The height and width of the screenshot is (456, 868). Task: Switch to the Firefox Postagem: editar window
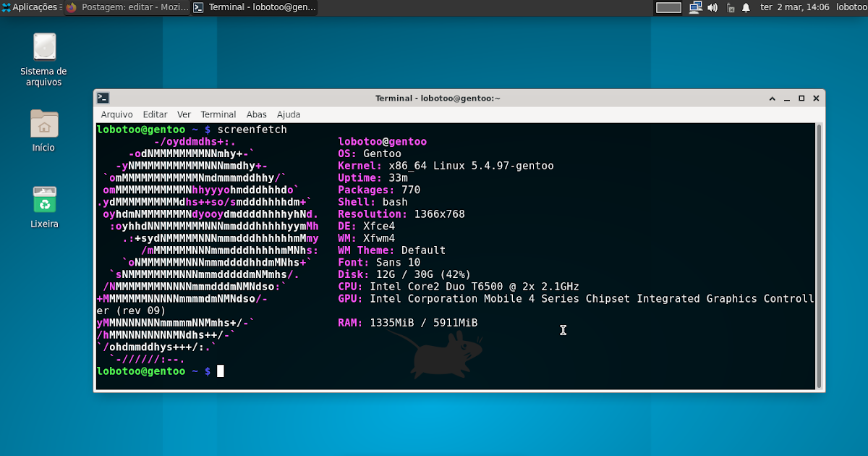[x=127, y=7]
